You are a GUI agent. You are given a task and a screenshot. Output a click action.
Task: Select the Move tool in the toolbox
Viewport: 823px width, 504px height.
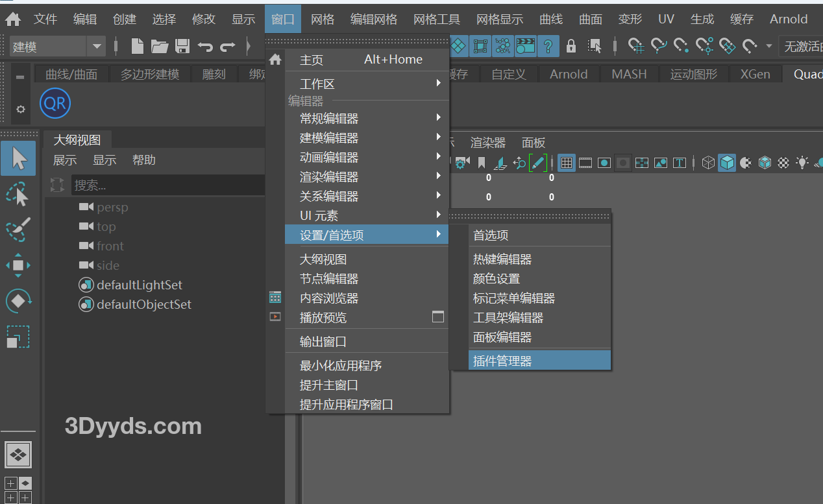pyautogui.click(x=18, y=265)
